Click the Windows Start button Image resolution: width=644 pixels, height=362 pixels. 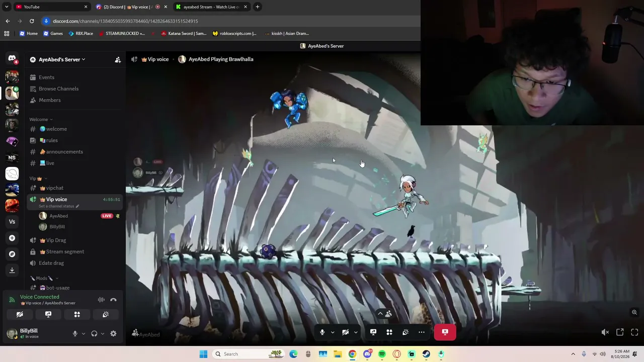coord(203,354)
